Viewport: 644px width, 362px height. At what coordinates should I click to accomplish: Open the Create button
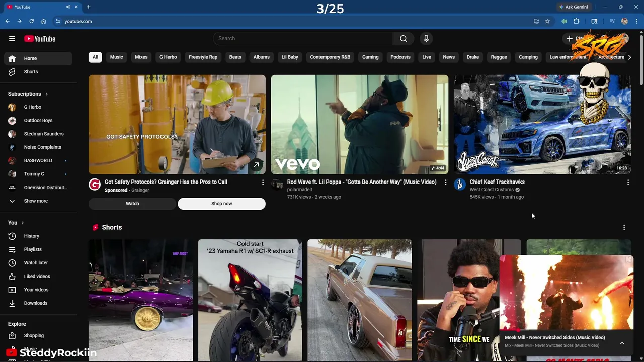(x=577, y=39)
